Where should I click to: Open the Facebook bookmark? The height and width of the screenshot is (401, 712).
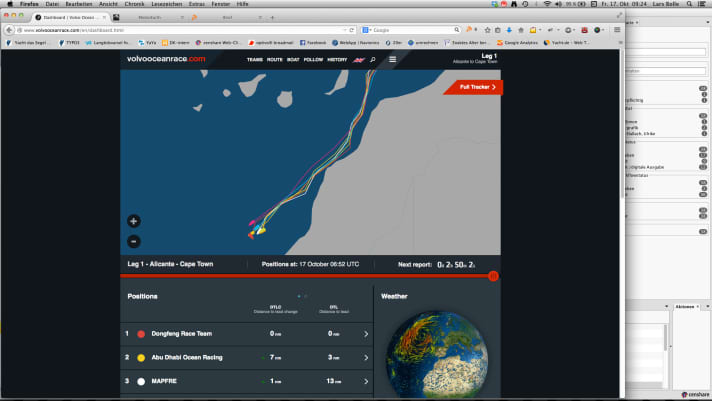coord(313,43)
